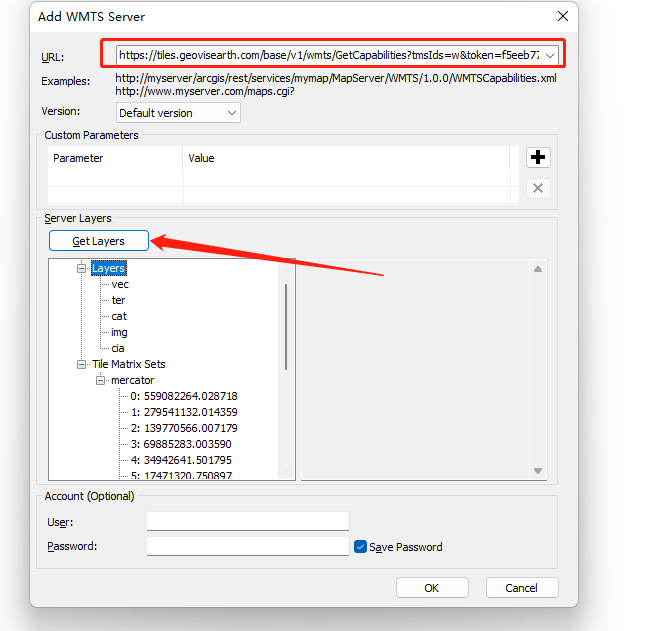
Task: Open the URL dropdown arrow
Action: (550, 54)
